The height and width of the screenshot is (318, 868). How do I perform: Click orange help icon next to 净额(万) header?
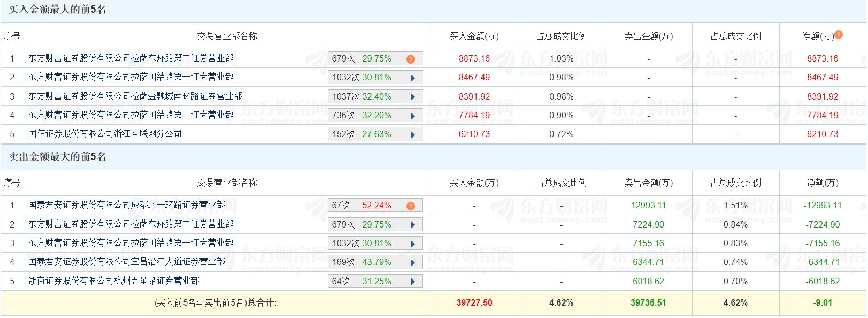[839, 35]
